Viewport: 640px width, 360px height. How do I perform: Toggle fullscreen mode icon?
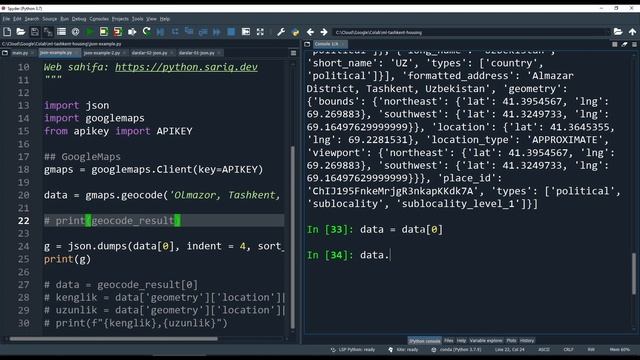point(260,32)
